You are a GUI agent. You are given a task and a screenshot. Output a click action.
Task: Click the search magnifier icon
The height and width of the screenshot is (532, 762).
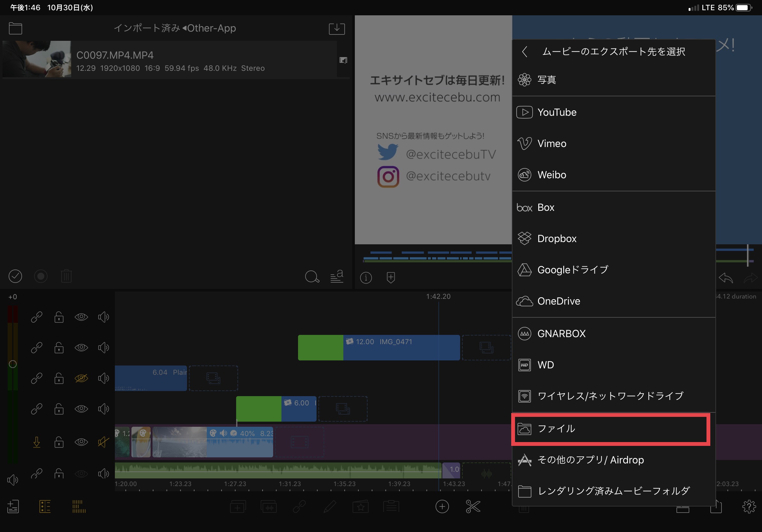[312, 276]
